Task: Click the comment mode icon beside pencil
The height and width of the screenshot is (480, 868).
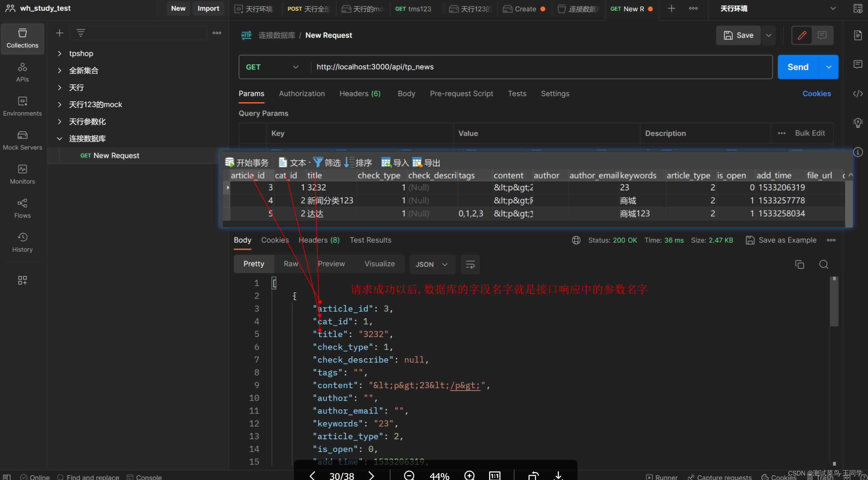Action: [822, 35]
